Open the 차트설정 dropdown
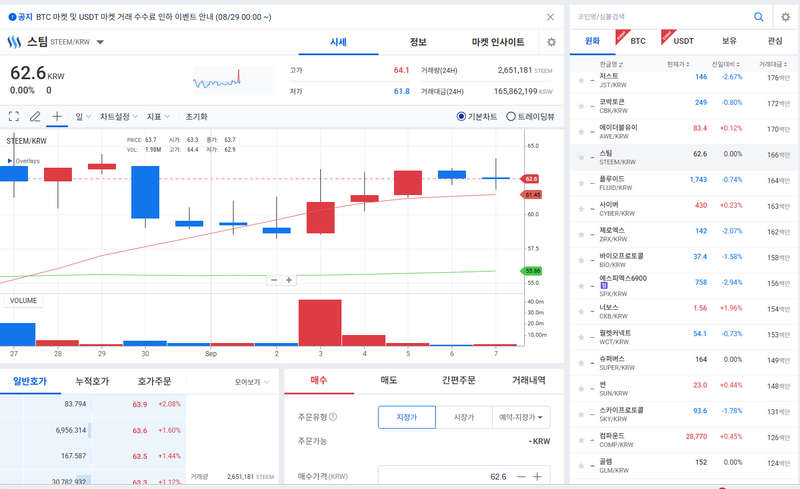This screenshot has width=800, height=489. click(119, 116)
